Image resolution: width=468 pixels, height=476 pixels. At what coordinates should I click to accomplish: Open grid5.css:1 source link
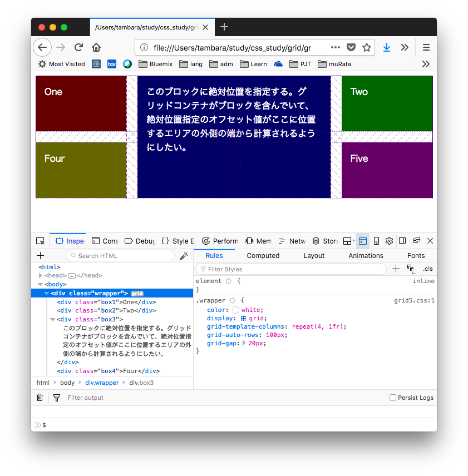pyautogui.click(x=414, y=300)
